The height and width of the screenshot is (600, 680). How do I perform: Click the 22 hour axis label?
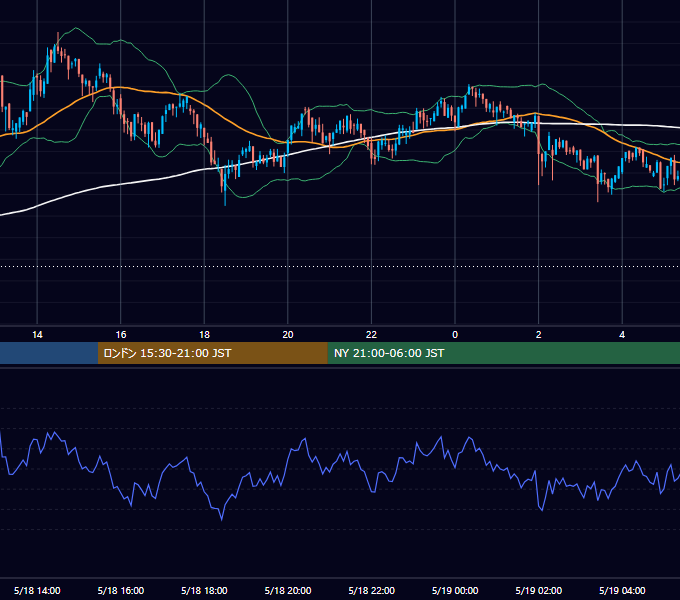[x=371, y=335]
